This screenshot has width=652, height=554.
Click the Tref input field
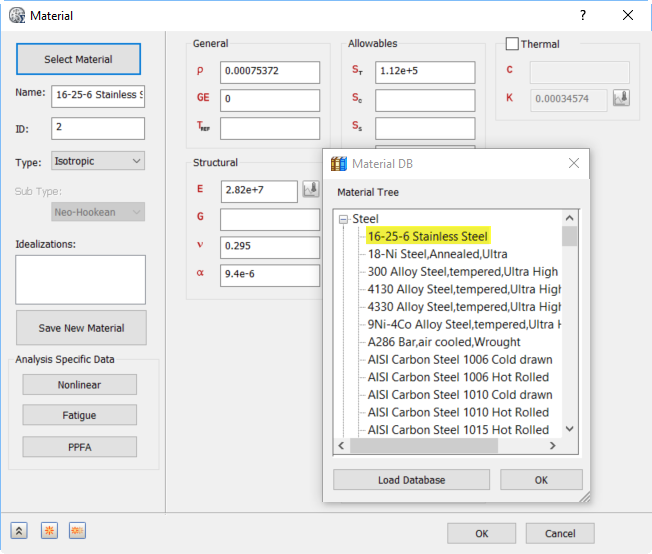(270, 128)
